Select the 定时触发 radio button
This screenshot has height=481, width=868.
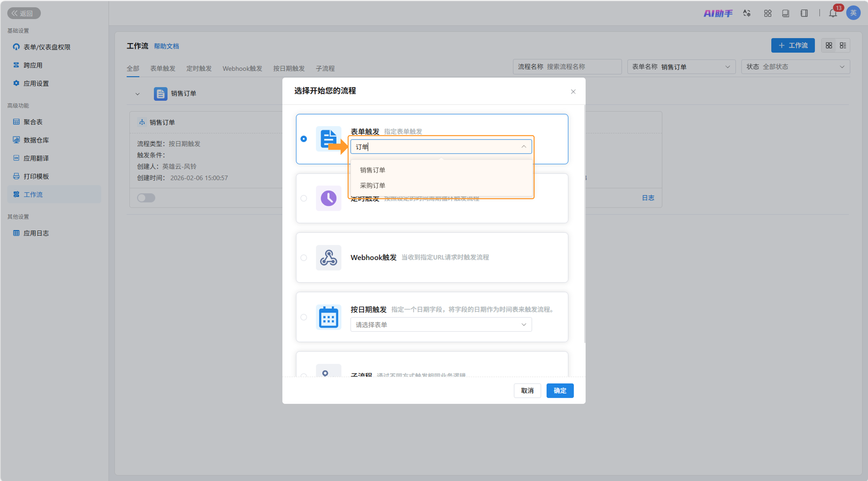coord(304,198)
